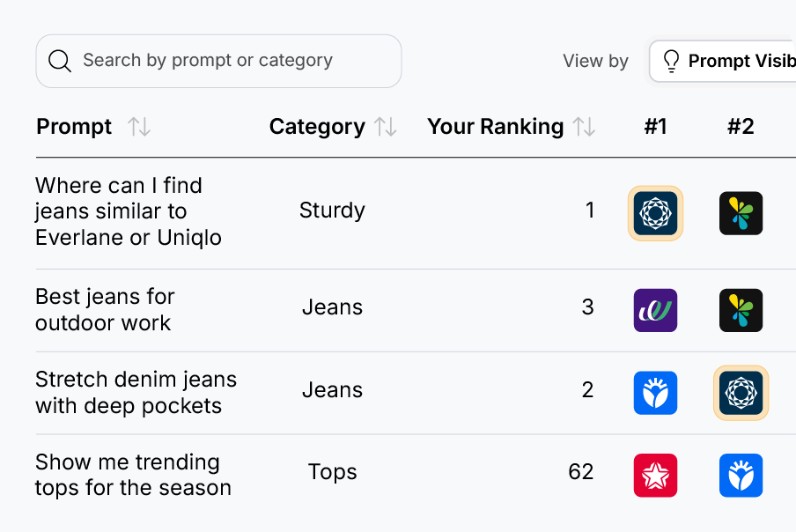Sort table by Category column arrows

386,127
